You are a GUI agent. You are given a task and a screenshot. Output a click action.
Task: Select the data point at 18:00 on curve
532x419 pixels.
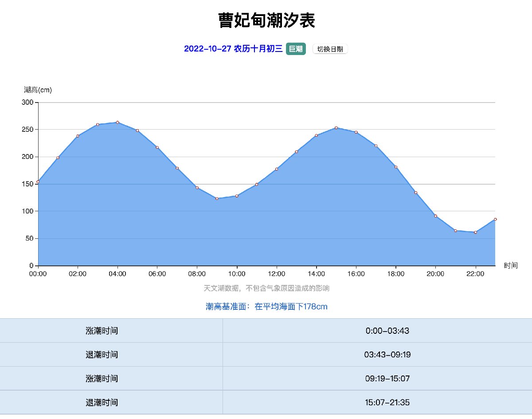tap(396, 167)
